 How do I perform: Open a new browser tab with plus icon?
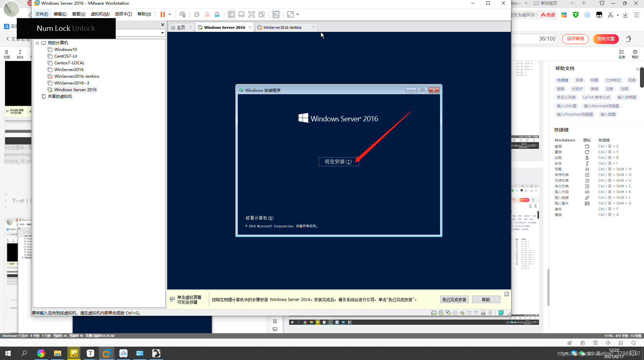coord(584,3)
